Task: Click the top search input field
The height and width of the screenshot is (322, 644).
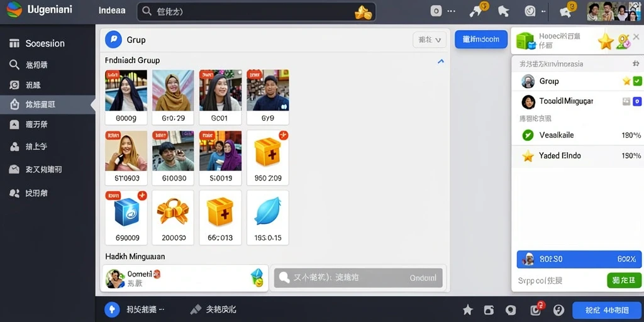Action: tap(257, 12)
